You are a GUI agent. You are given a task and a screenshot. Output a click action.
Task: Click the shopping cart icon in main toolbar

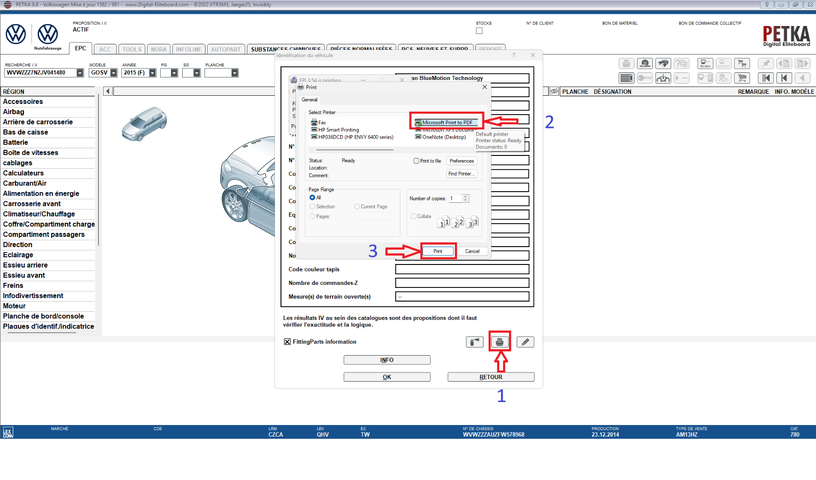742,78
